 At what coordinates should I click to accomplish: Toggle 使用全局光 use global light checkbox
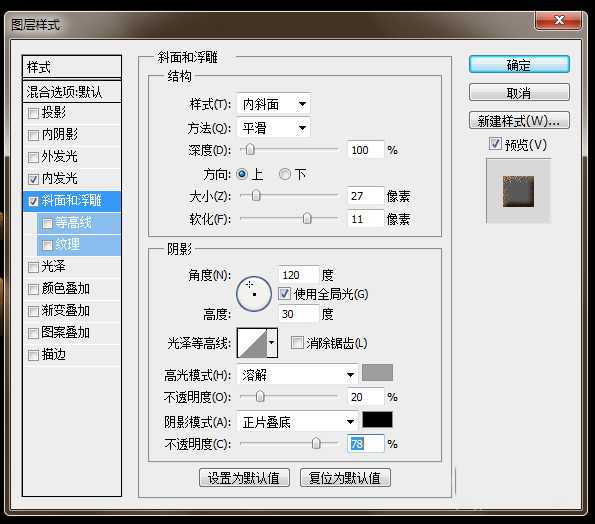[285, 294]
